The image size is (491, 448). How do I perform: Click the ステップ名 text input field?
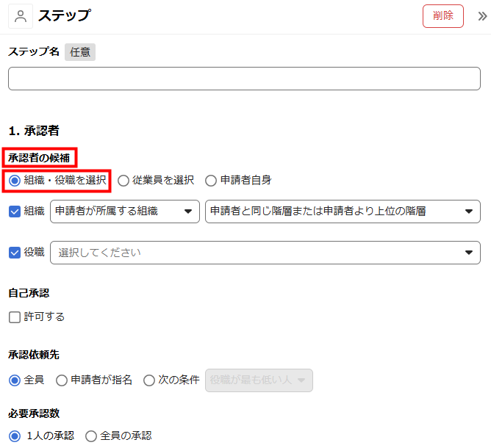click(x=244, y=79)
